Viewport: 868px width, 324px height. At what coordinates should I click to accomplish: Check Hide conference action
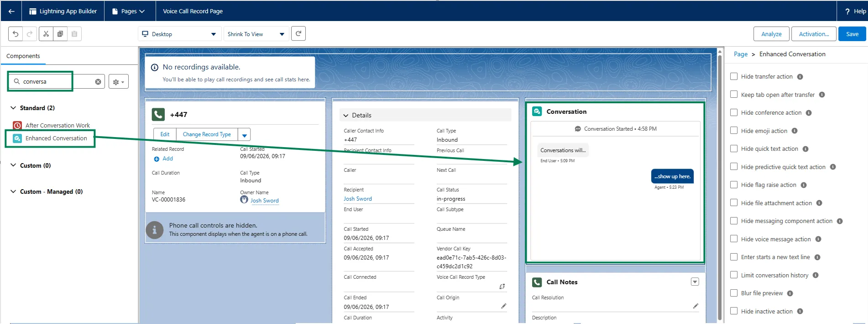(734, 112)
